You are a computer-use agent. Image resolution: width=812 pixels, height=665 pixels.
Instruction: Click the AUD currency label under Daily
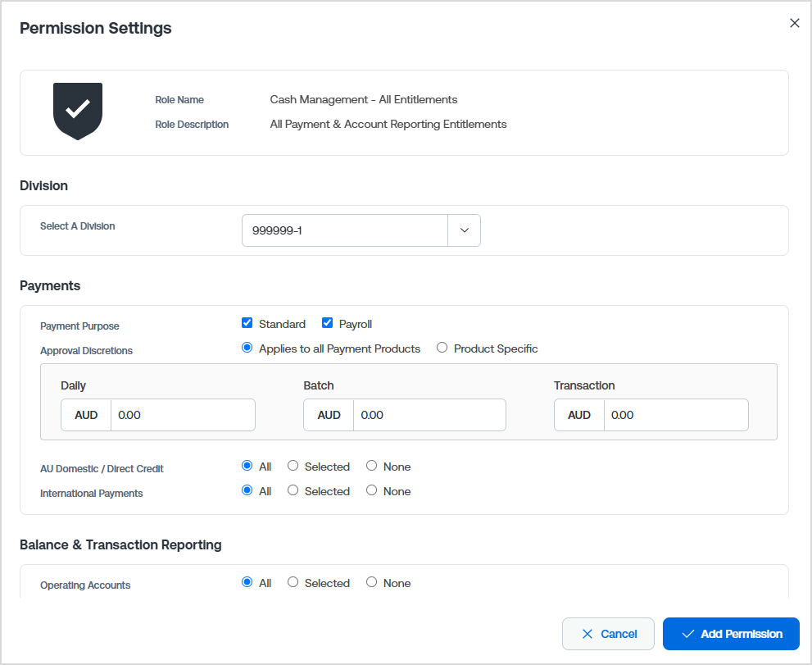pyautogui.click(x=86, y=415)
